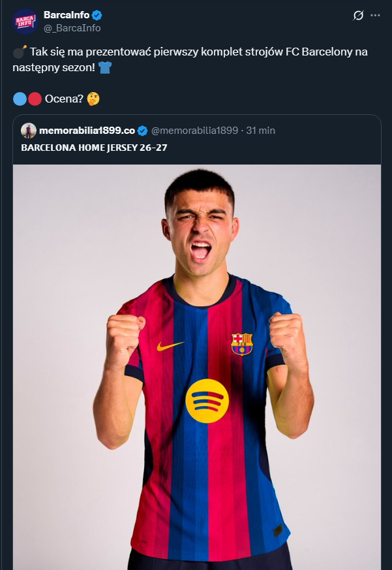Click the "BARCELONA HOME JERSEY 26-27" quoted text
The image size is (392, 570).
tap(94, 148)
